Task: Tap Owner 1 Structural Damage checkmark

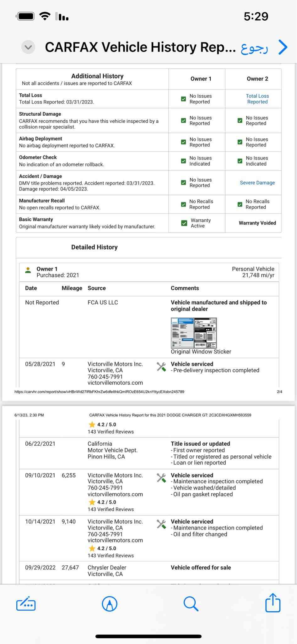Action: [x=184, y=120]
